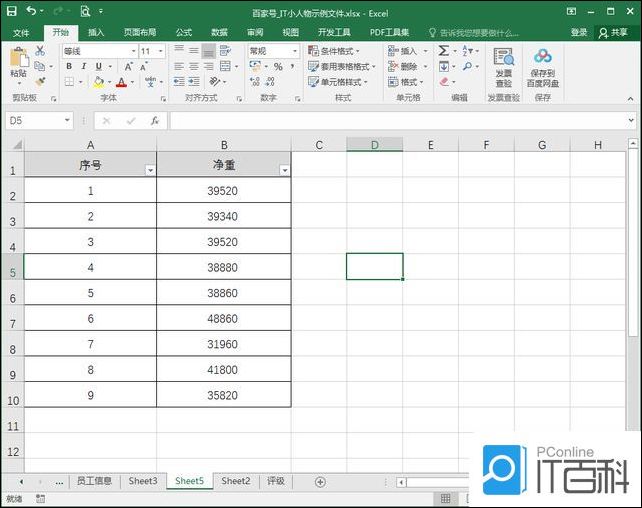Toggle underline formatting
This screenshot has height=508, width=642.
(98, 67)
